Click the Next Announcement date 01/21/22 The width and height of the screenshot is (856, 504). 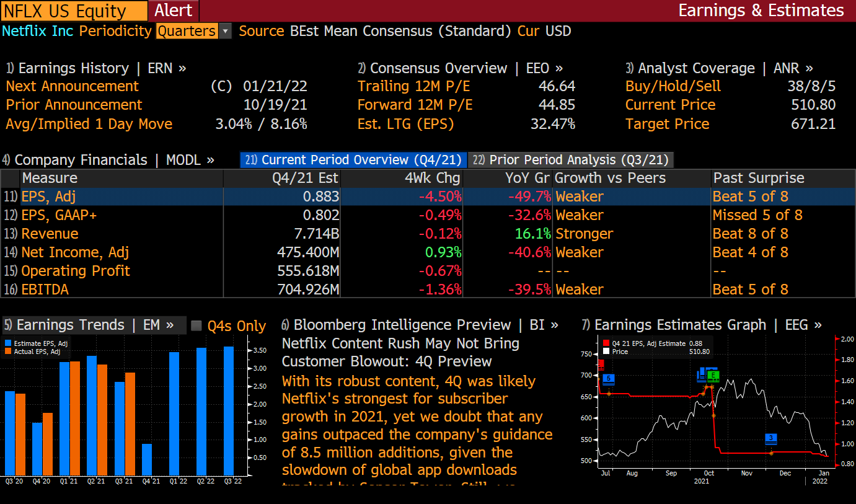pos(275,87)
